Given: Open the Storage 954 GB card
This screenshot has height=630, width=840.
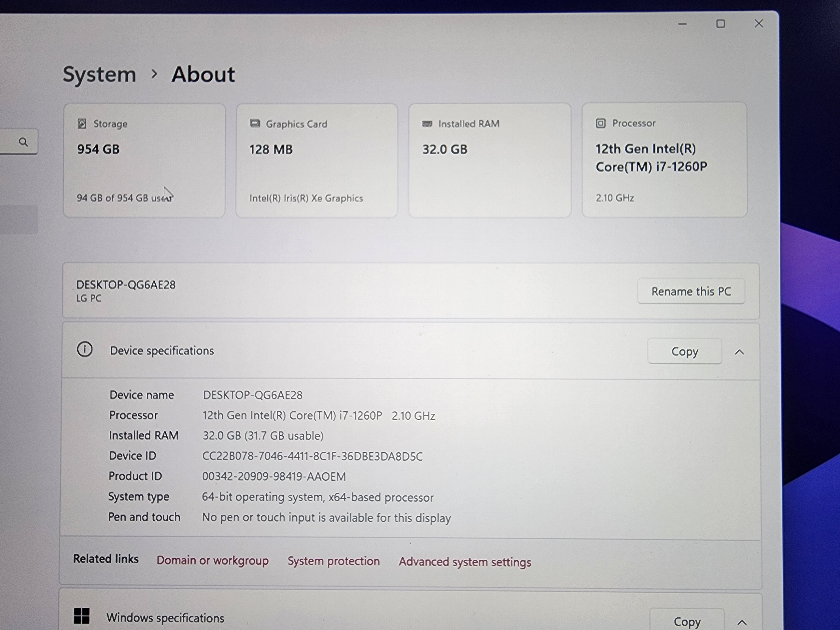Looking at the screenshot, I should pos(144,161).
